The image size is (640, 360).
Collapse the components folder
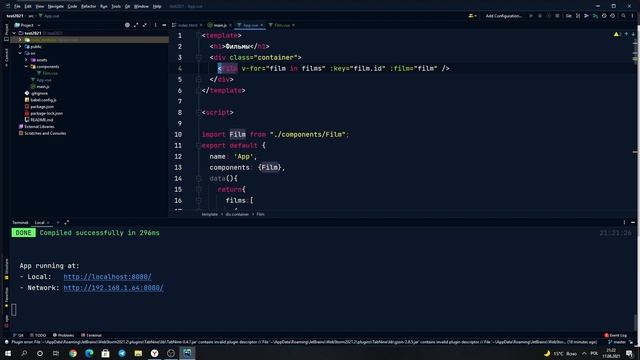tap(26, 67)
